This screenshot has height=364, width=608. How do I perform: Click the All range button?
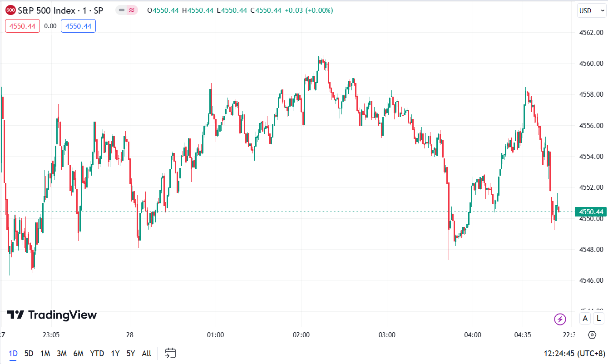click(146, 353)
